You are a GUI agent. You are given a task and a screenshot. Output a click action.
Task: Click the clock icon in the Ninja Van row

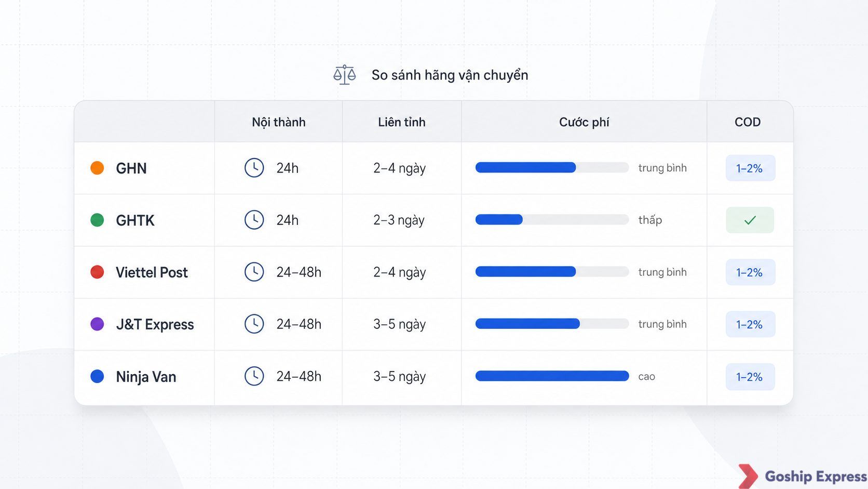tap(254, 376)
